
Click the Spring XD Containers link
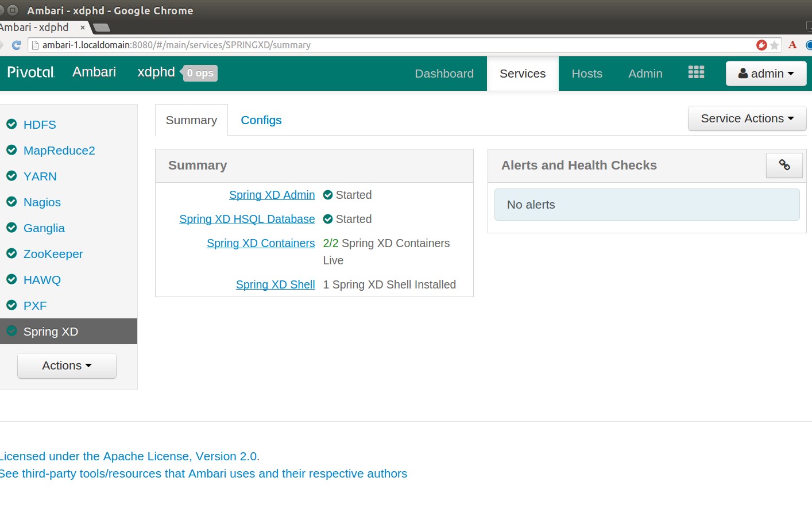click(261, 243)
